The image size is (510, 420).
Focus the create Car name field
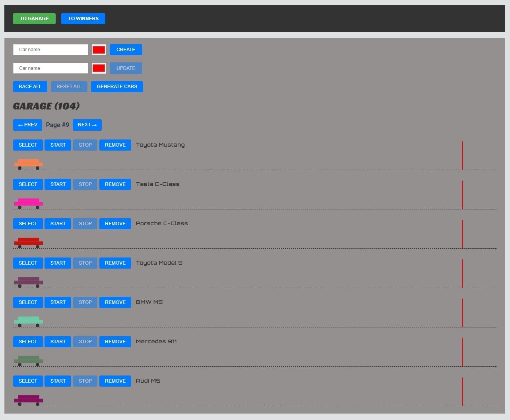pos(50,50)
